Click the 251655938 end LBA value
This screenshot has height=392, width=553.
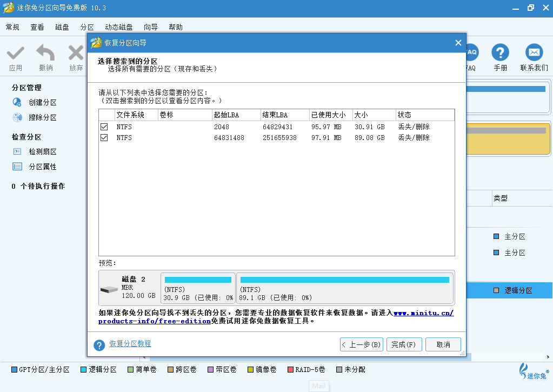(x=279, y=138)
